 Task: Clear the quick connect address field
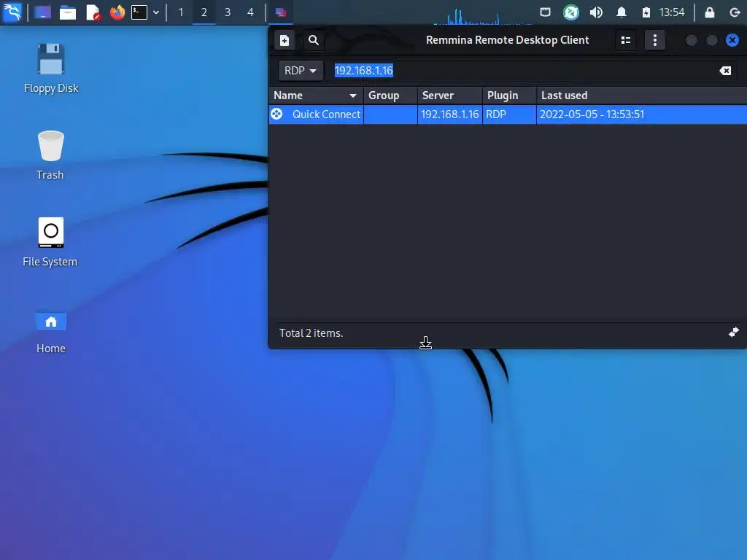[725, 71]
